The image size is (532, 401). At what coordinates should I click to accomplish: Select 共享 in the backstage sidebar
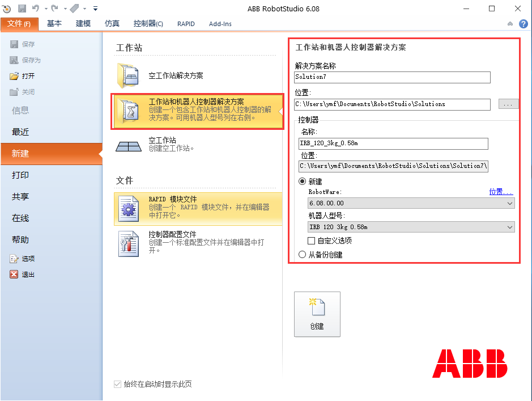coord(20,197)
